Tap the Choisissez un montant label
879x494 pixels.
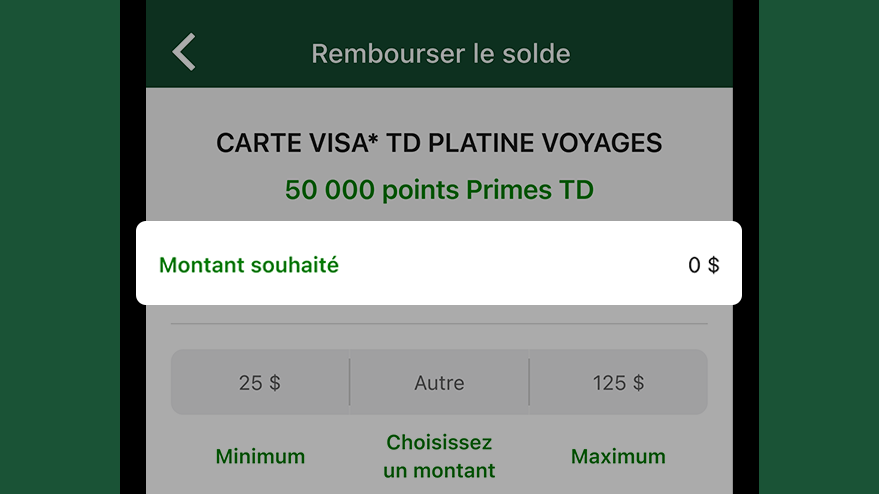(x=439, y=456)
